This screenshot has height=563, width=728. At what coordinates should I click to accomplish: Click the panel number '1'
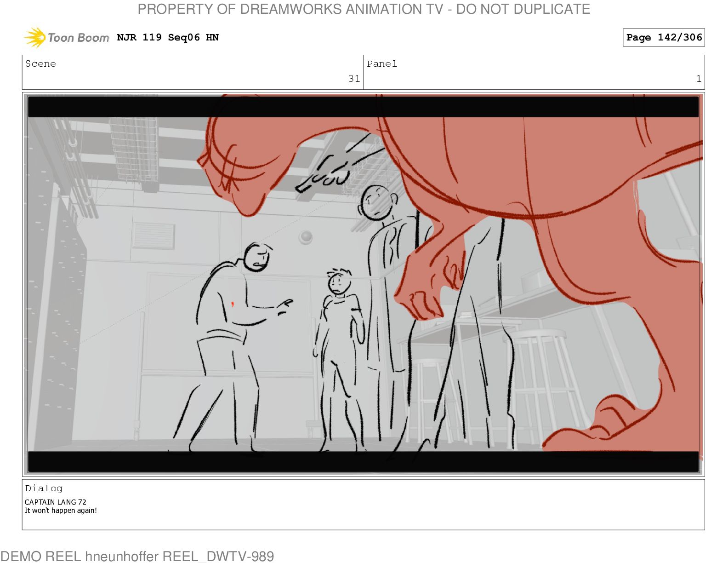(699, 79)
